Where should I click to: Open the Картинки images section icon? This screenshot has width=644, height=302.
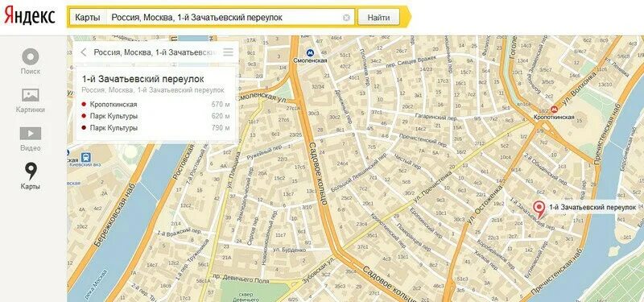31,95
